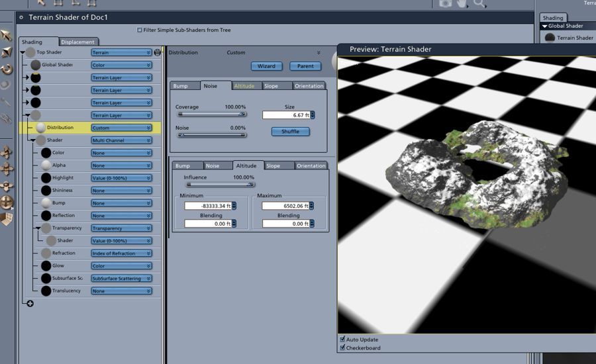
Task: Click the trash icon beside Top Shader
Action: [158, 52]
